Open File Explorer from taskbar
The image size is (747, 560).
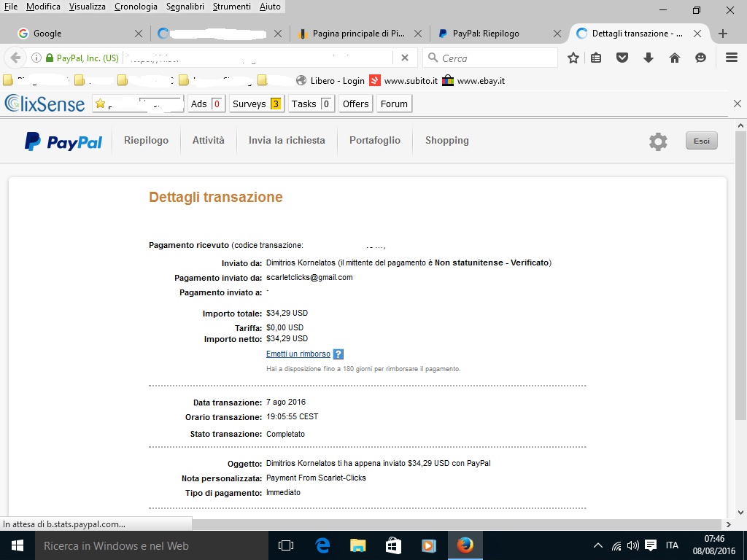pos(357,545)
